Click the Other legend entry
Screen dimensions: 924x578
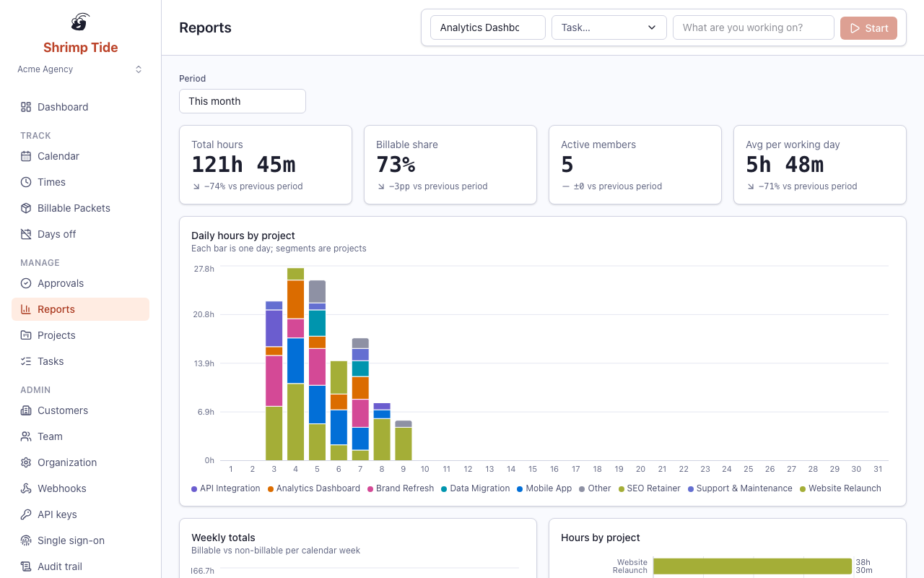(x=595, y=488)
